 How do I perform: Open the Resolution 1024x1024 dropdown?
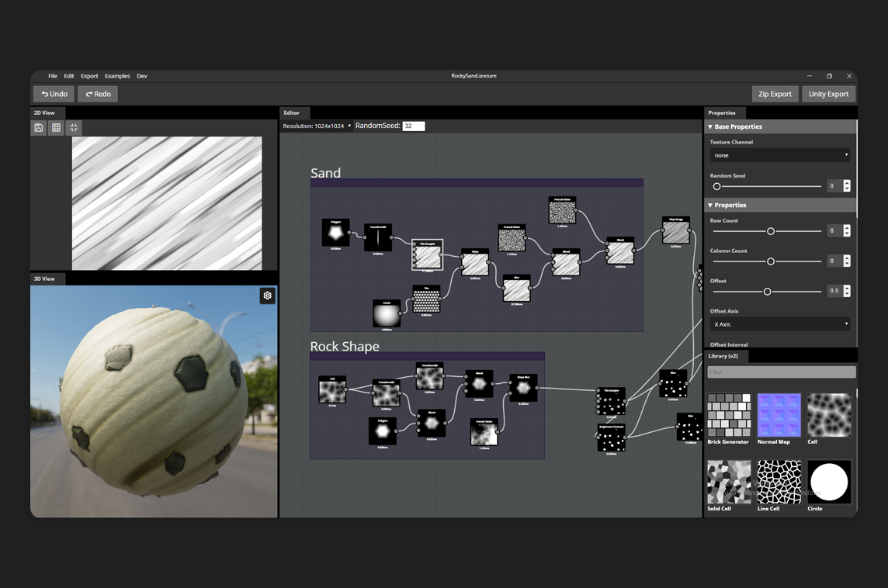pos(317,126)
